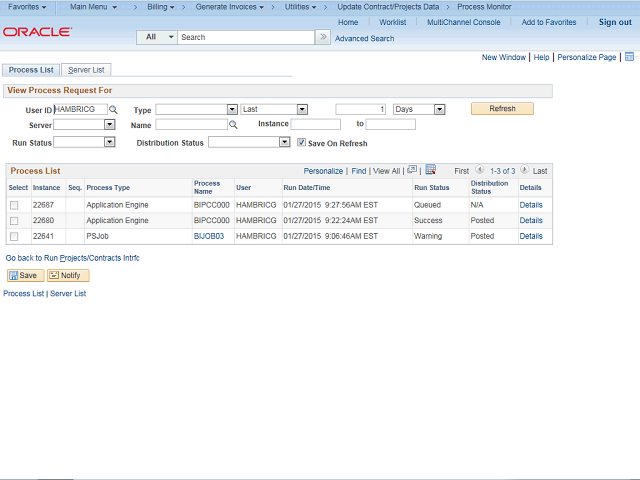The width and height of the screenshot is (640, 480).
Task: Switch to the Server List tab
Action: [x=86, y=70]
